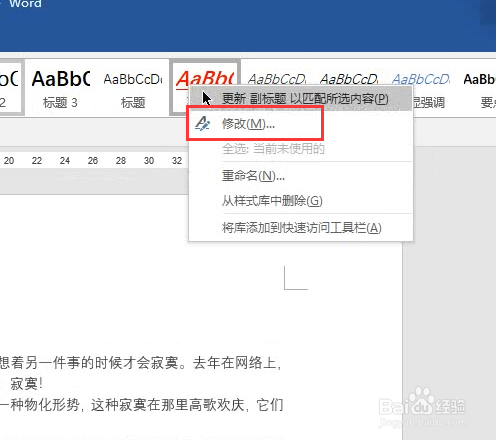Choose 更新 副标题 以匹配所选内容(P)

(301, 99)
